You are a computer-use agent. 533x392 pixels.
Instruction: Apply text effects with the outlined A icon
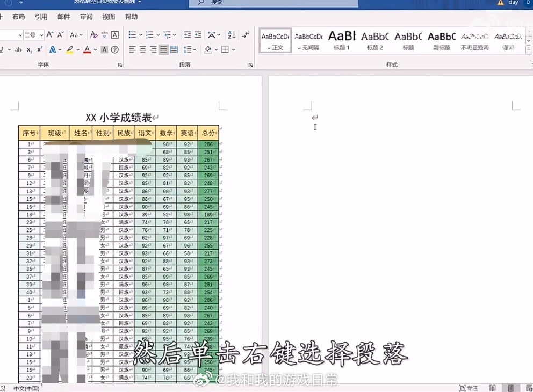(53, 49)
